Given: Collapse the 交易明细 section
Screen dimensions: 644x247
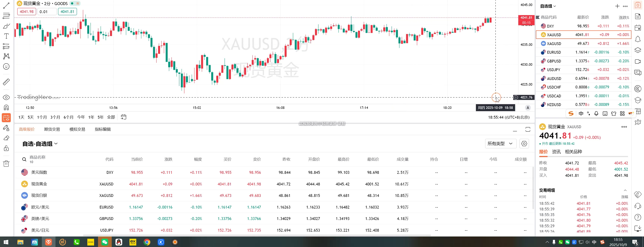Looking at the screenshot, I should coord(625,190).
